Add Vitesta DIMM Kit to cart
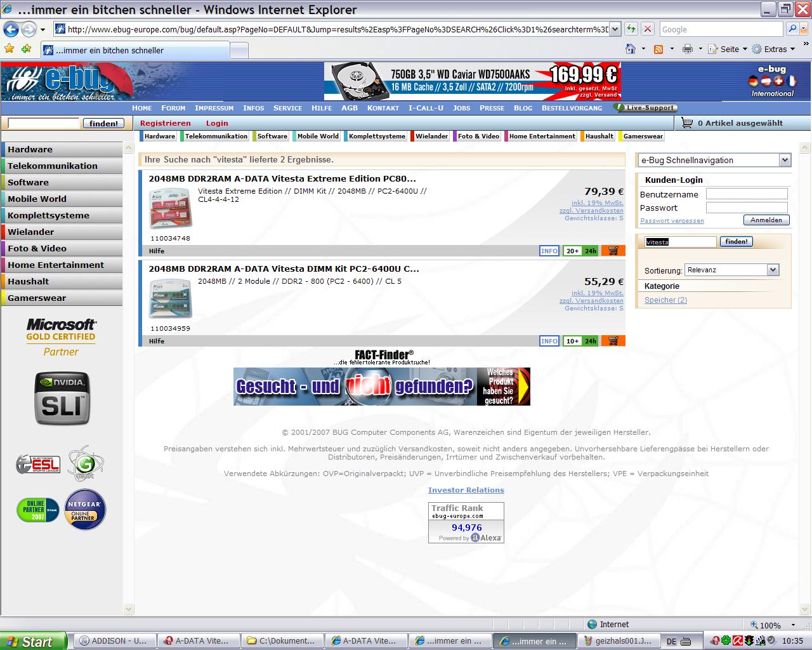 pyautogui.click(x=613, y=341)
